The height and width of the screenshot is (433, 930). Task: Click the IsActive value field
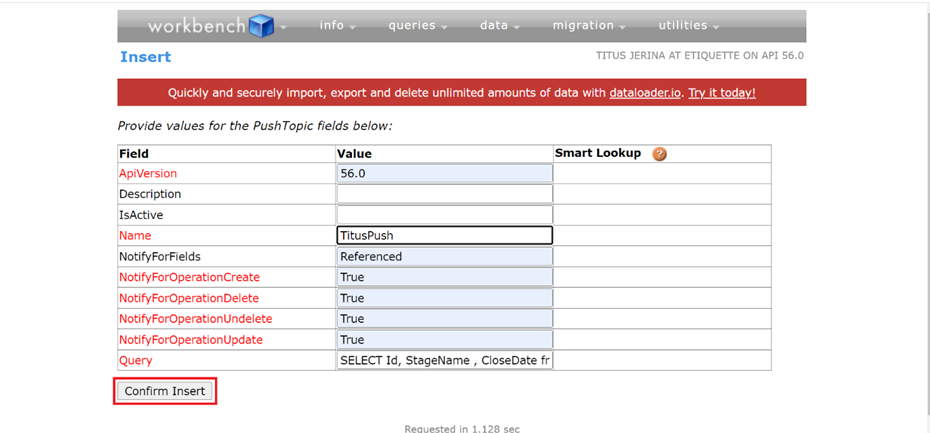(444, 214)
